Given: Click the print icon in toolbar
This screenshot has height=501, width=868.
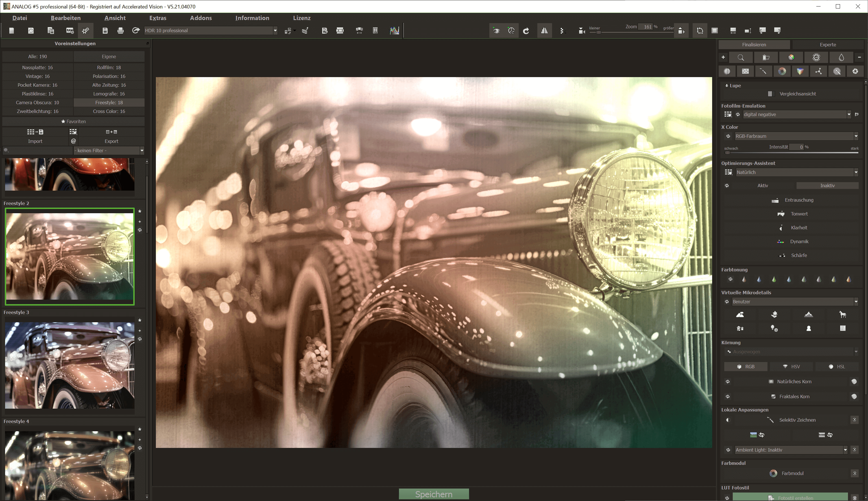Looking at the screenshot, I should tap(120, 31).
